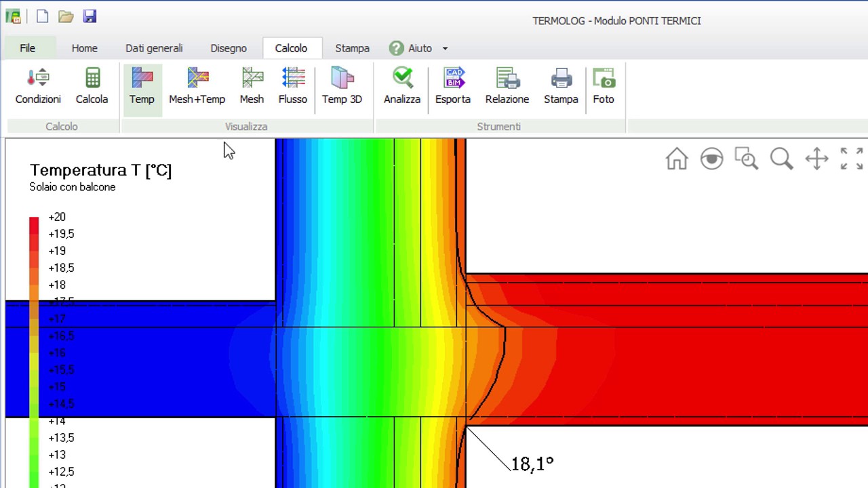Image resolution: width=868 pixels, height=488 pixels.
Task: Switch to the Dati generali tab
Action: (154, 48)
